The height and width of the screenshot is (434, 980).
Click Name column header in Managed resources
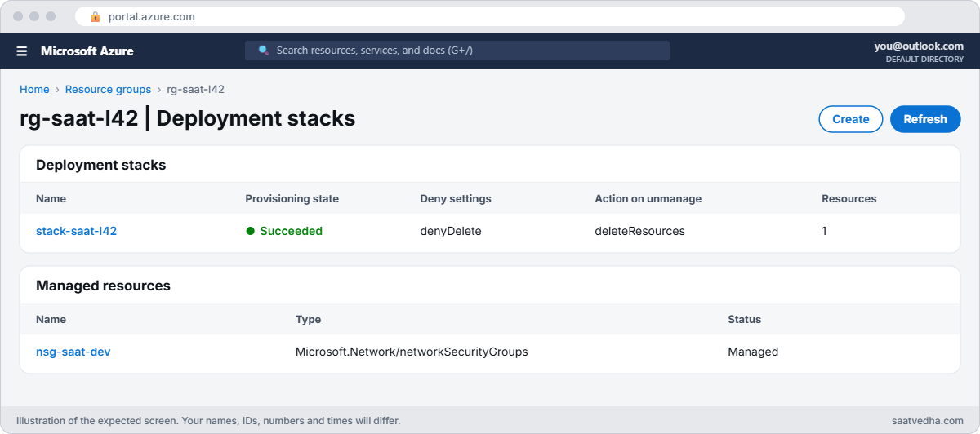(51, 319)
